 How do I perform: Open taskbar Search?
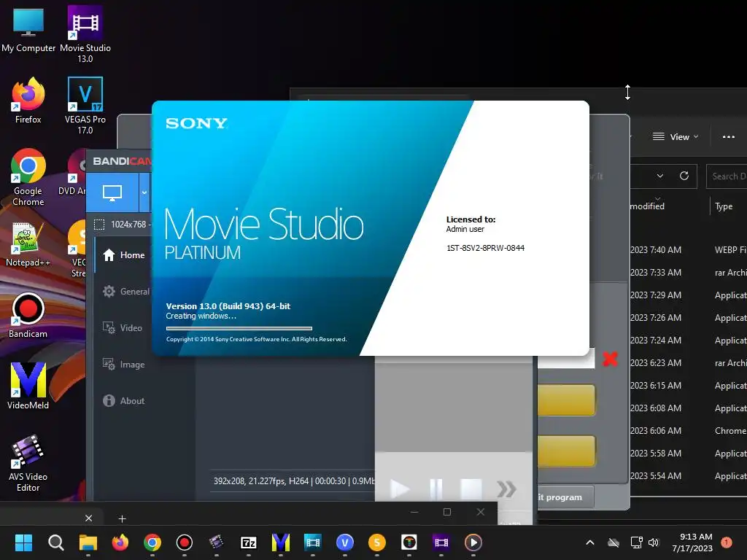(x=55, y=542)
